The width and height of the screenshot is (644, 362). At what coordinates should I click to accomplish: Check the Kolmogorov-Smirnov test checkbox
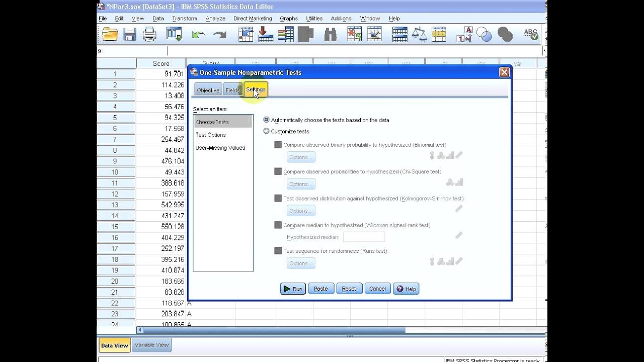pos(278,198)
